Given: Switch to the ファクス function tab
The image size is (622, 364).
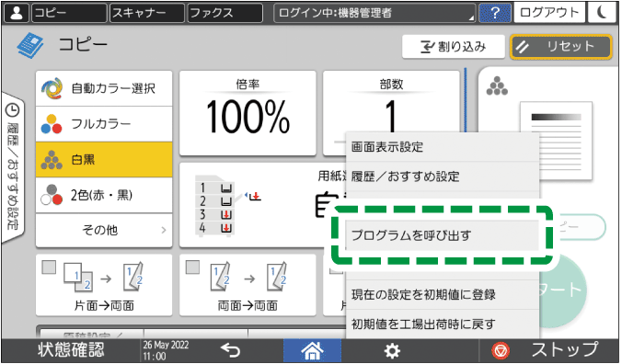Looking at the screenshot, I should pos(225,13).
